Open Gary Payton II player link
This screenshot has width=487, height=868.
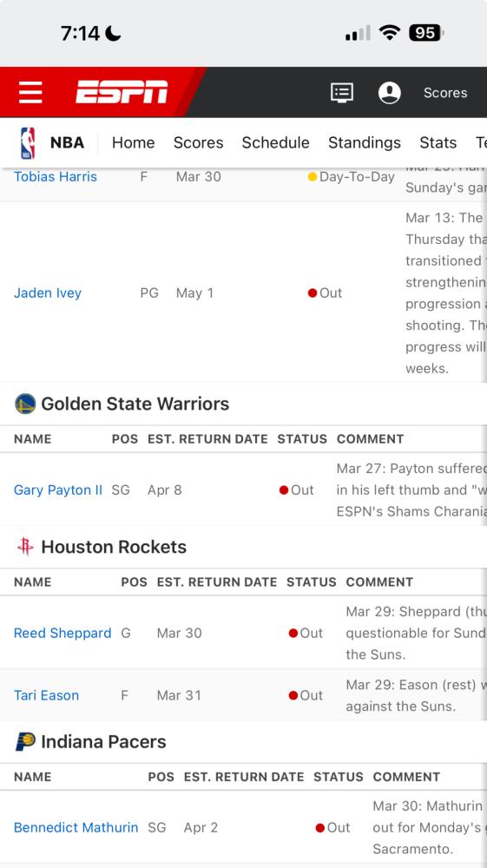58,490
